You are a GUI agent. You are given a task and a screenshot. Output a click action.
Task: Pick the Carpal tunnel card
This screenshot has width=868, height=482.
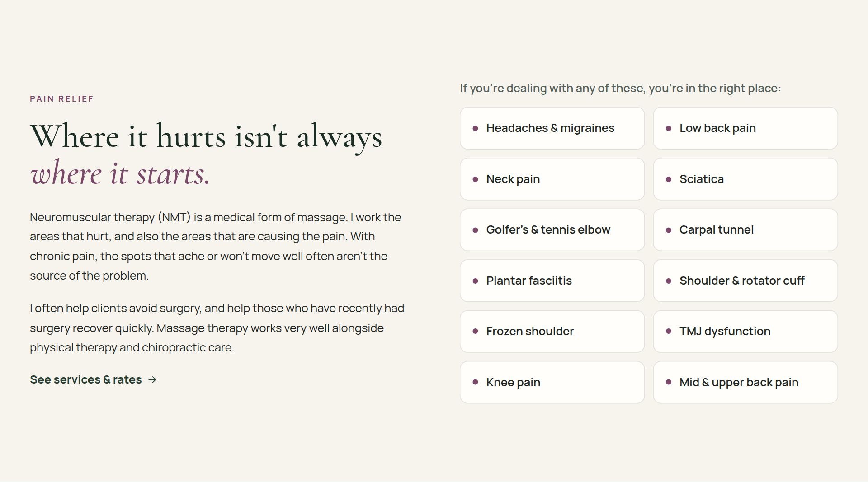click(745, 230)
